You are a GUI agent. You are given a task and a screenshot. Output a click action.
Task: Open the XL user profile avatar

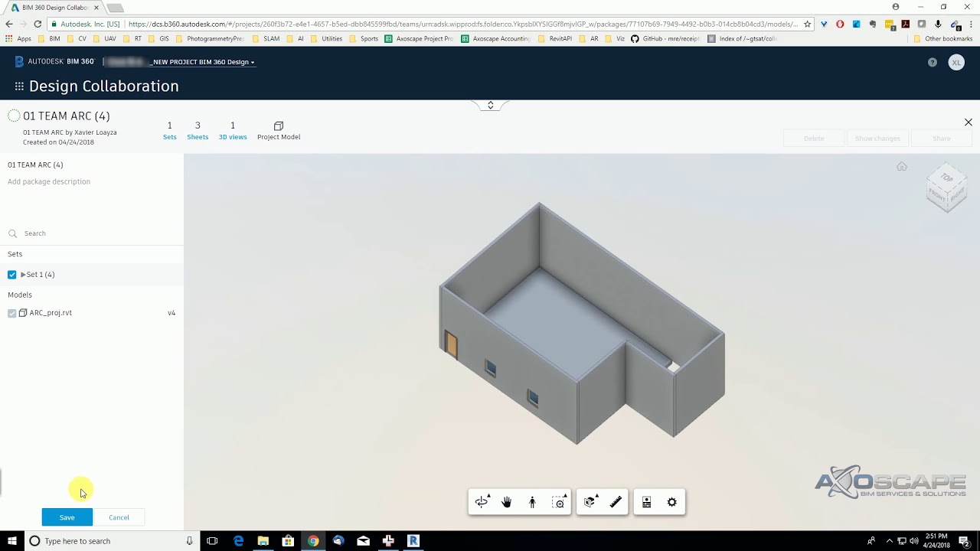(x=956, y=62)
